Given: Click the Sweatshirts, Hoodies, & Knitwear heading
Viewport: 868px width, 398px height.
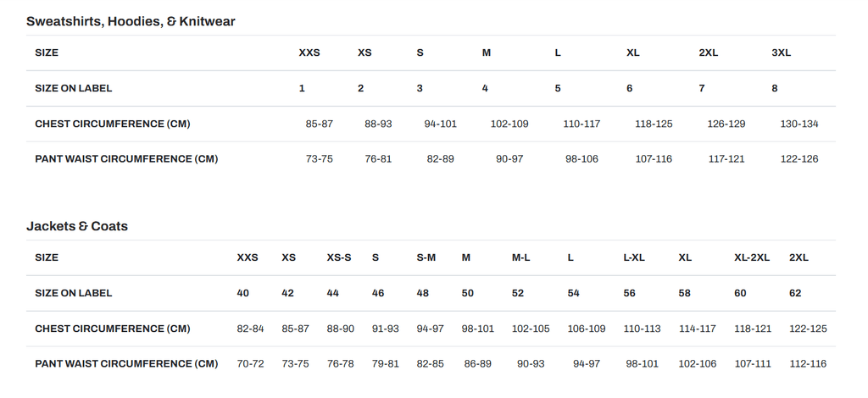Looking at the screenshot, I should coord(131,21).
